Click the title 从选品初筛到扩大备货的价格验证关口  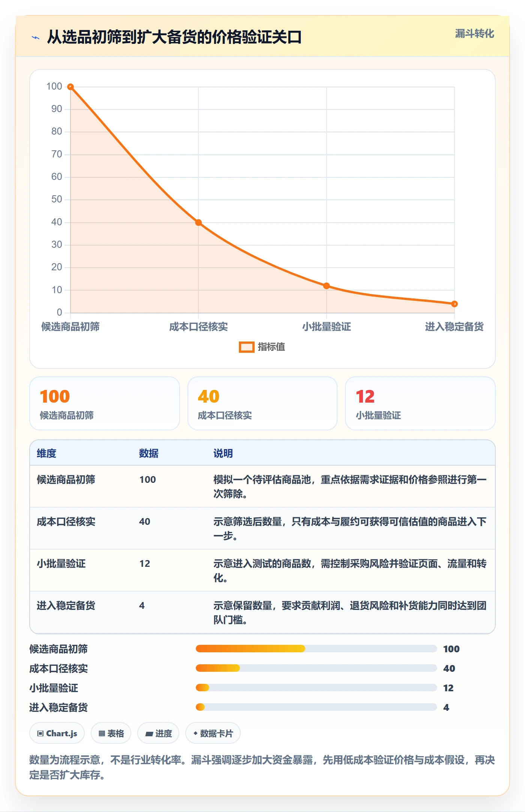tap(174, 37)
